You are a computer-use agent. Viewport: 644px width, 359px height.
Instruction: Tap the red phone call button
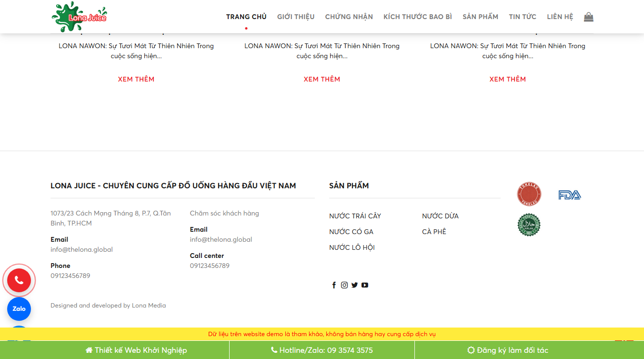pos(19,280)
